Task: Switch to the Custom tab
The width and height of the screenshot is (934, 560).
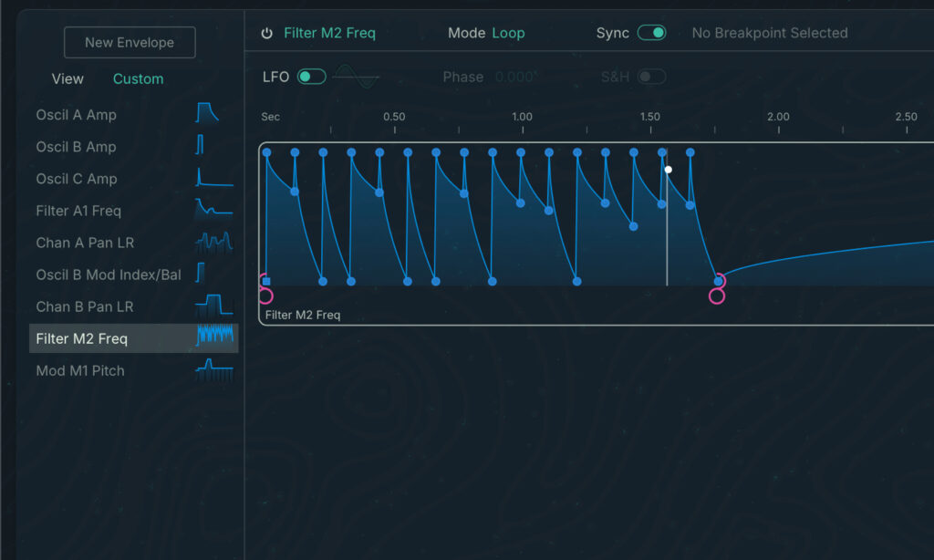Action: coord(138,78)
